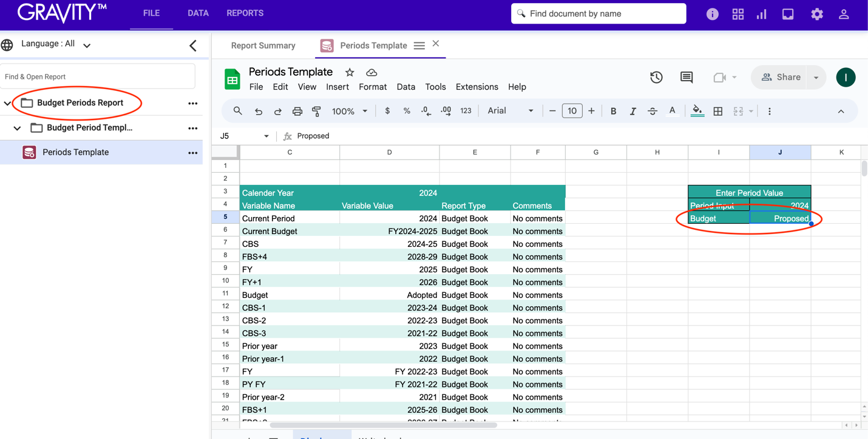The image size is (868, 439).
Task: Open the Share dropdown arrow
Action: coord(816,77)
